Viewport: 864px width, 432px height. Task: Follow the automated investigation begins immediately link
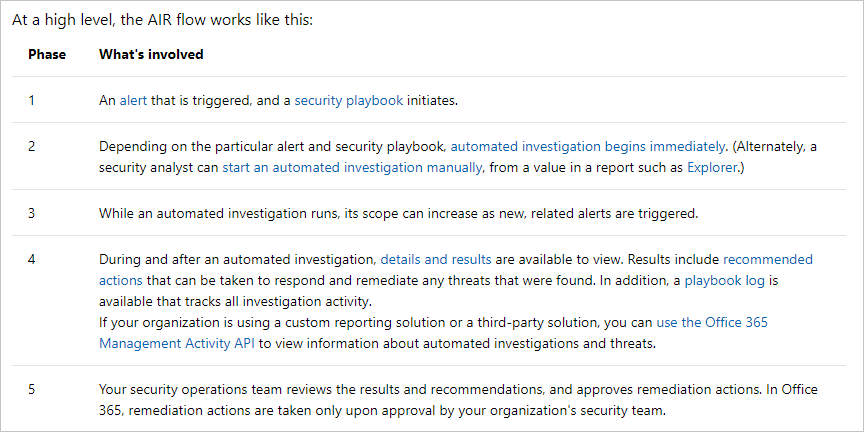[588, 147]
